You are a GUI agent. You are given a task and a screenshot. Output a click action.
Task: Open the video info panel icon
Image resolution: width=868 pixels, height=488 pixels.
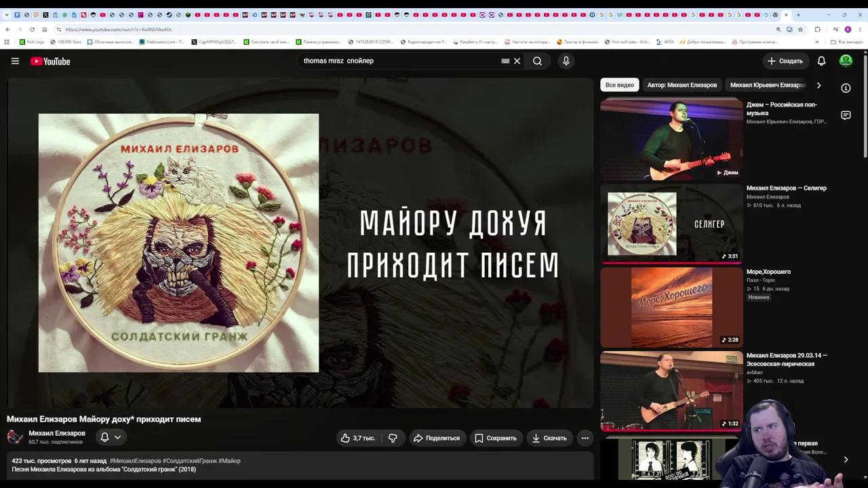click(846, 88)
